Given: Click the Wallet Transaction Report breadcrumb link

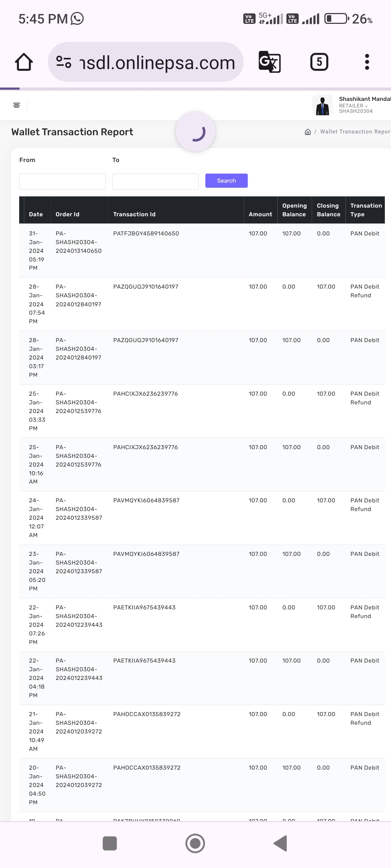Looking at the screenshot, I should (355, 132).
